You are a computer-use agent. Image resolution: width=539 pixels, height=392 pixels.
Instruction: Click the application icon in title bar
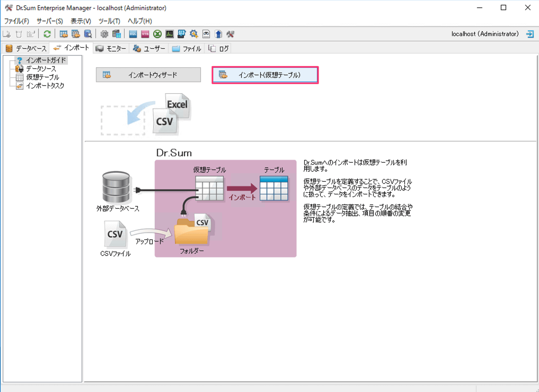click(x=8, y=7)
